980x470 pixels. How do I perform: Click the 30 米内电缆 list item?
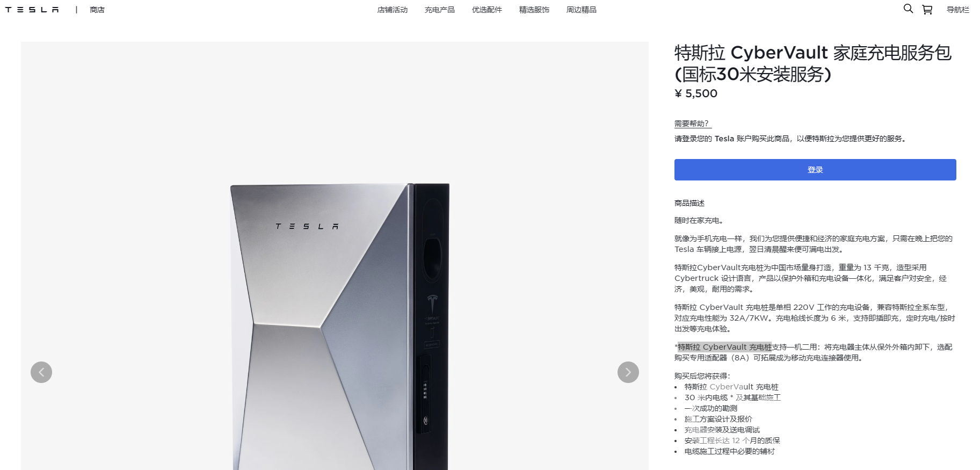point(732,397)
